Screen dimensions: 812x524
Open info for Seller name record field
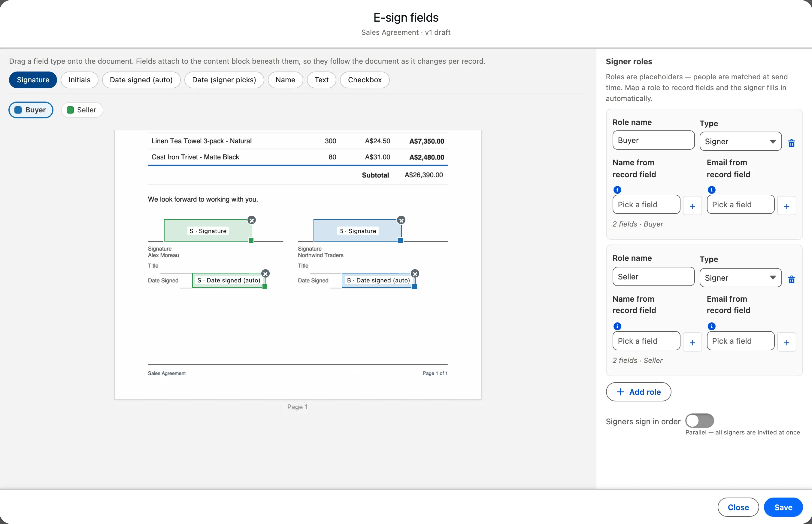coord(617,326)
